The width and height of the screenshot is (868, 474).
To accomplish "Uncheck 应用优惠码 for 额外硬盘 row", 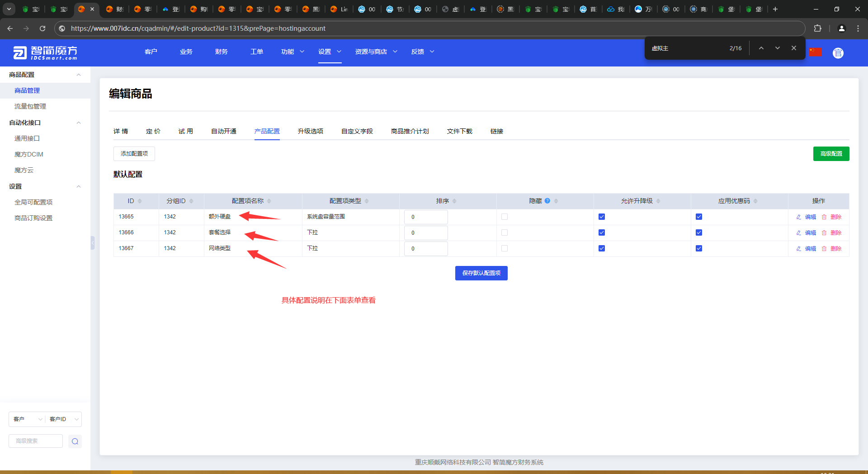I will click(699, 217).
